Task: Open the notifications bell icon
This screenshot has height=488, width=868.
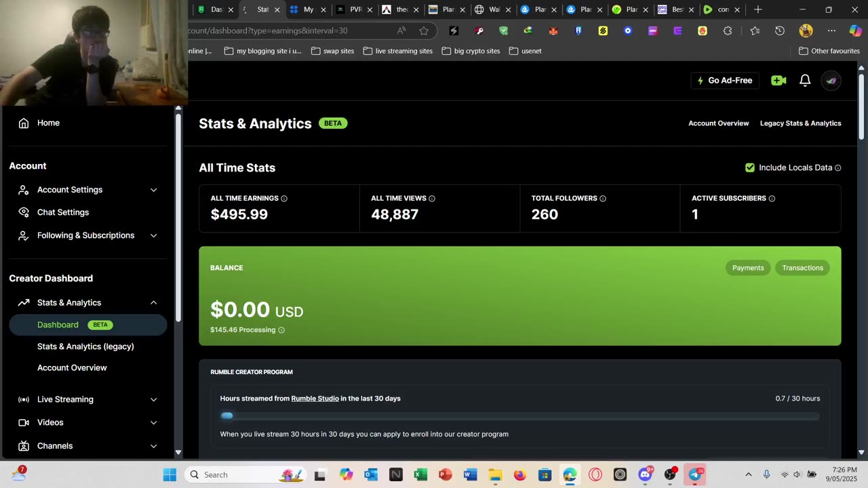Action: point(805,81)
